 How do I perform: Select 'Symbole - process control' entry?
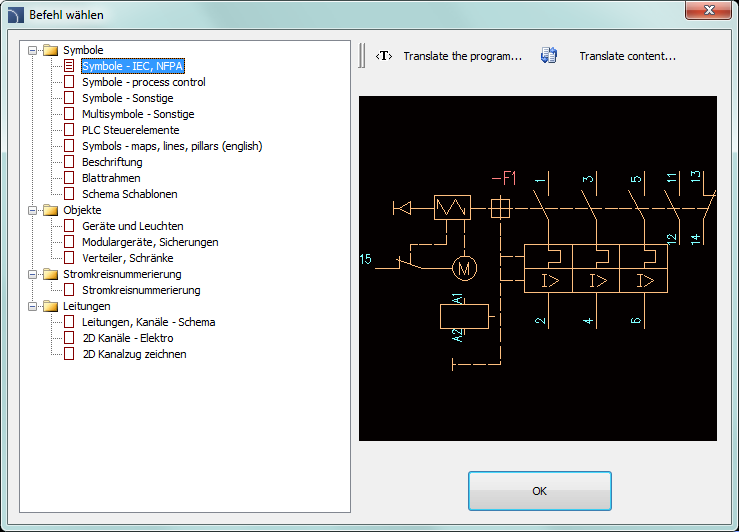(x=144, y=82)
